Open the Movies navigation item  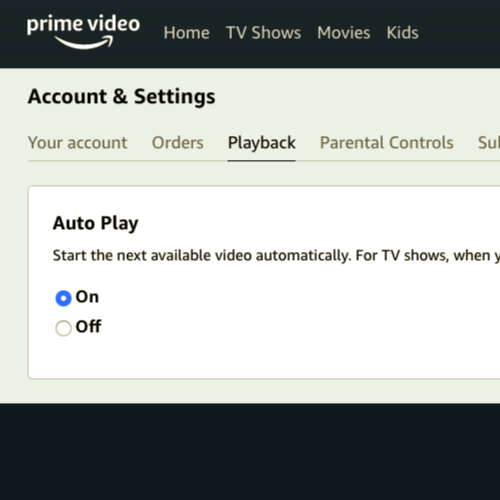pos(344,33)
